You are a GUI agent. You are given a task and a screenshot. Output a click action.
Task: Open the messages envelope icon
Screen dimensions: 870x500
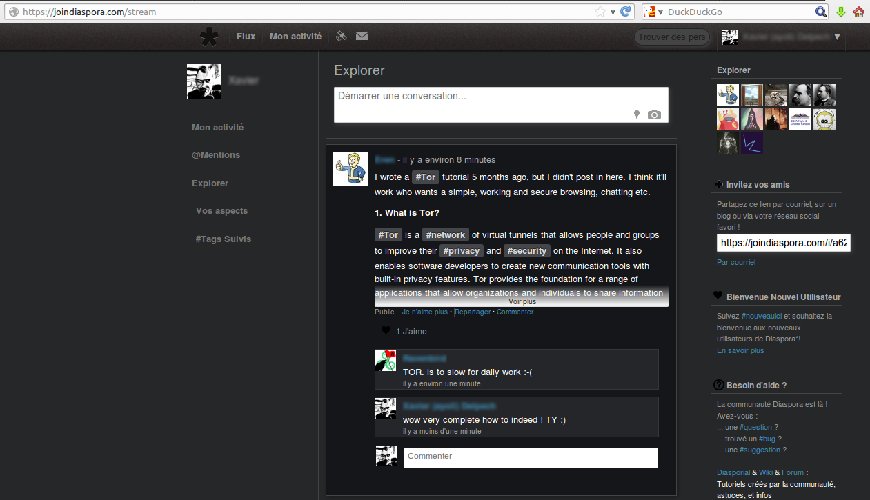[x=362, y=36]
